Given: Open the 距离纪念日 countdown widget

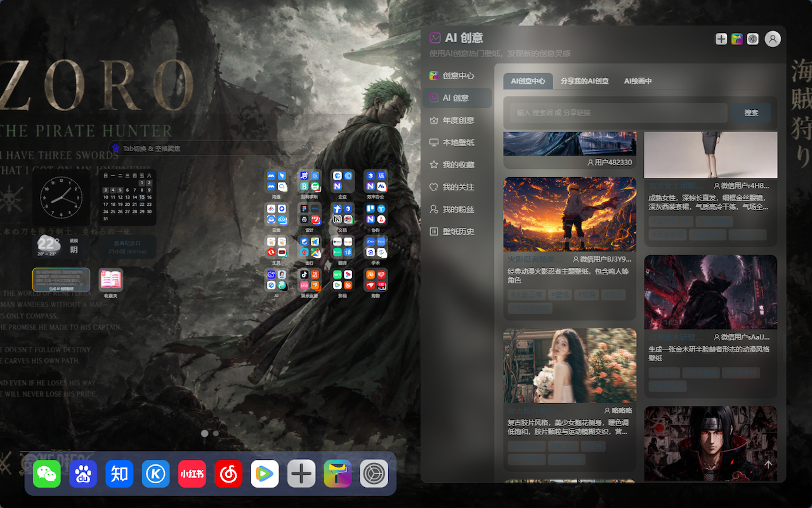Looking at the screenshot, I should pos(128,247).
